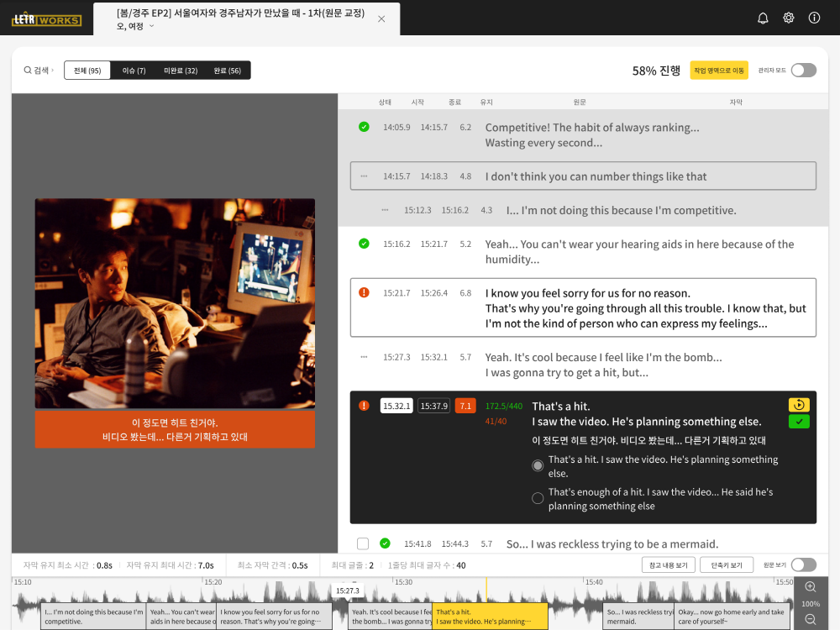Select the row 'Competitive! The habit of always ranking'
This screenshot has height=630, width=840.
point(583,135)
